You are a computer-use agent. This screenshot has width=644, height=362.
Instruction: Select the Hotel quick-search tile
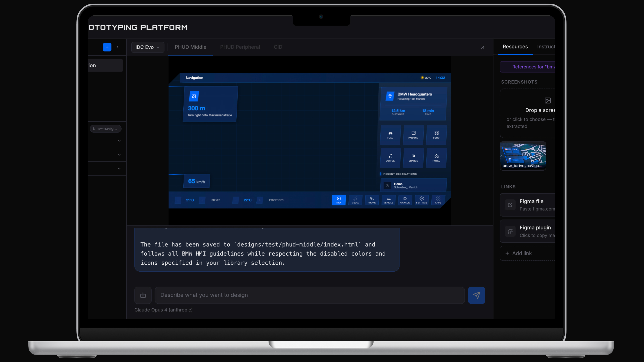point(436,158)
